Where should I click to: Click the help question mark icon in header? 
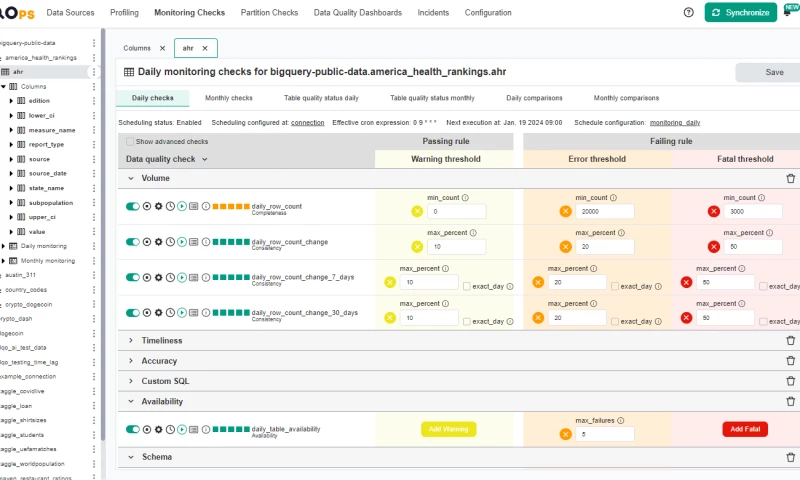pyautogui.click(x=688, y=13)
